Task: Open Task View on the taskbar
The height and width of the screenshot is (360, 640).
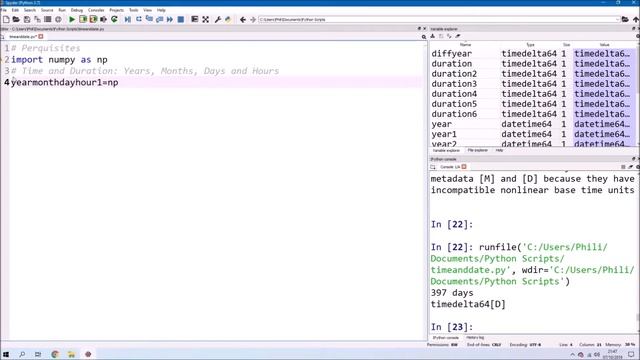Action: [38, 354]
